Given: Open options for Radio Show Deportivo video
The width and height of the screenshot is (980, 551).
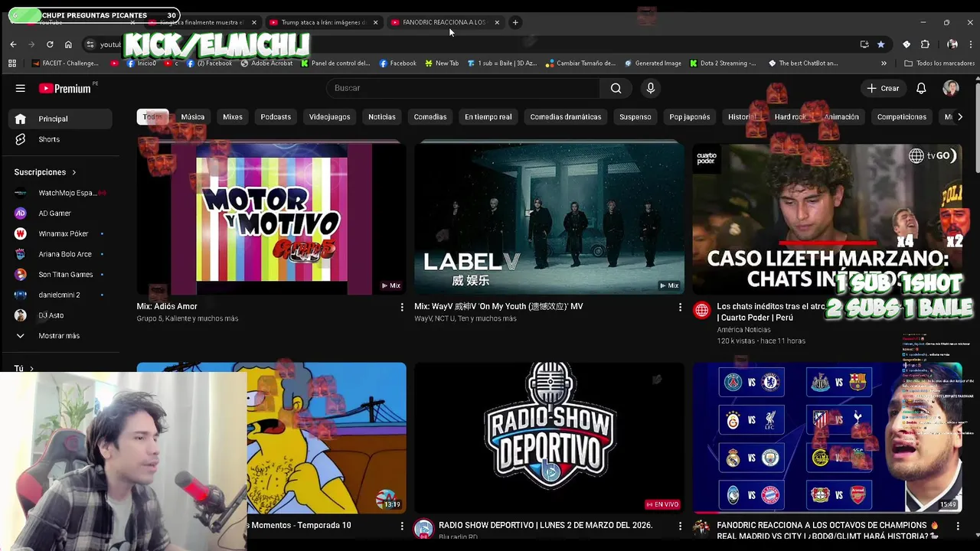Looking at the screenshot, I should [680, 527].
